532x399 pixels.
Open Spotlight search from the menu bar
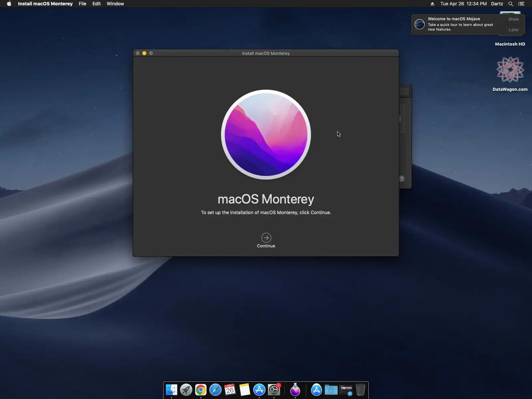point(511,4)
